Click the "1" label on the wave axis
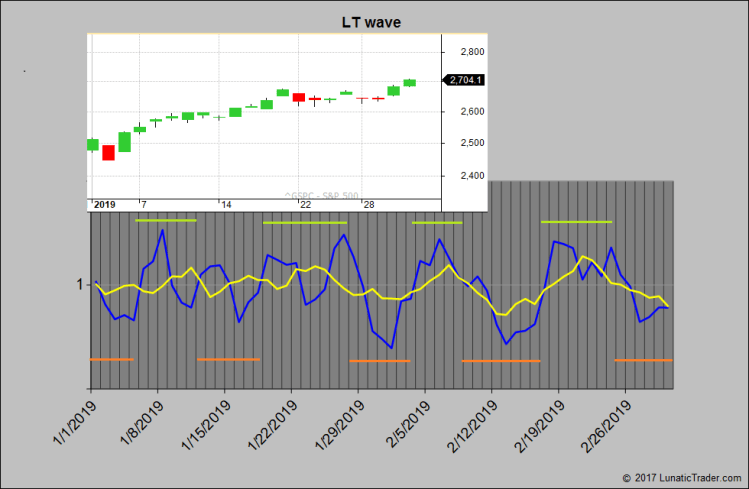This screenshot has width=749, height=489. pyautogui.click(x=78, y=285)
